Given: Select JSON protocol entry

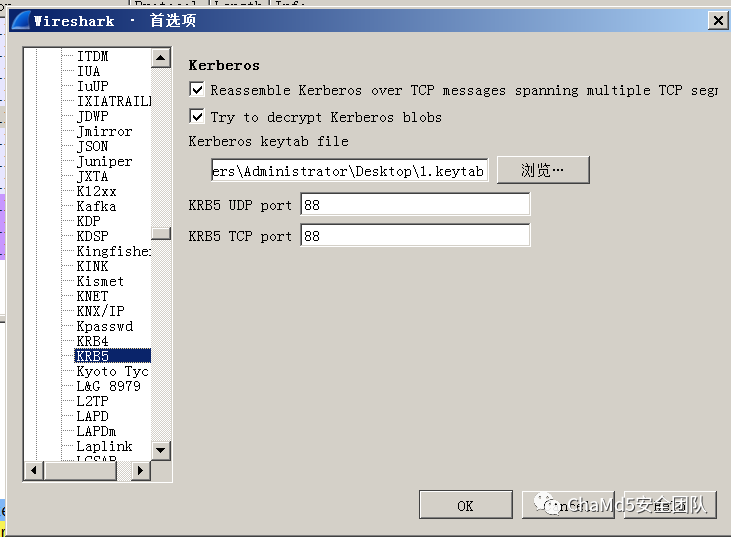Looking at the screenshot, I should [x=92, y=146].
